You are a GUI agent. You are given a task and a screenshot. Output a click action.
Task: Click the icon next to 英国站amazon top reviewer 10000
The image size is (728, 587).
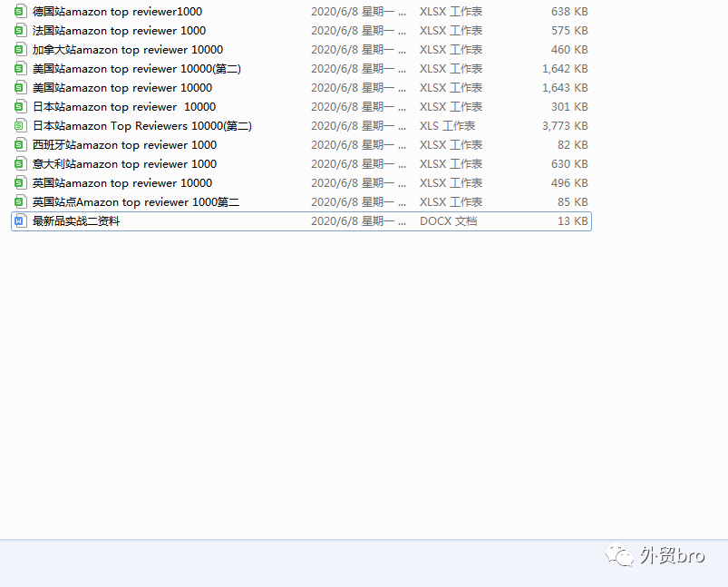click(x=20, y=183)
